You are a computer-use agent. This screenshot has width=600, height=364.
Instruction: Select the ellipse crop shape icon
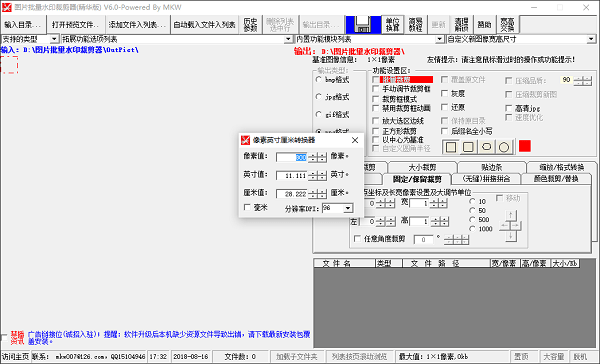(486, 147)
